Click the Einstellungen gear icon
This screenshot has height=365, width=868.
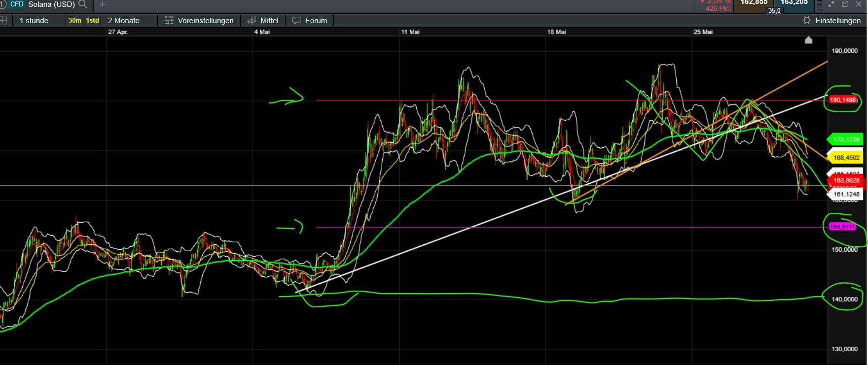click(x=807, y=21)
